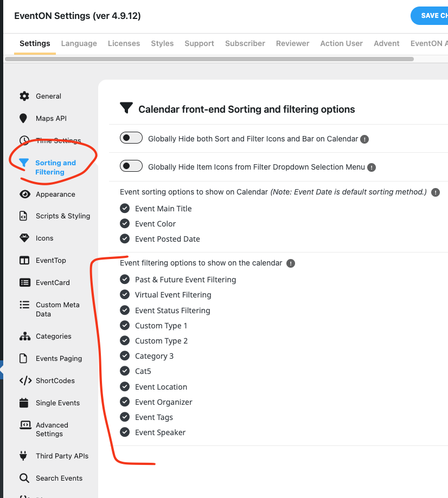Switch to the Styles tab

point(162,43)
